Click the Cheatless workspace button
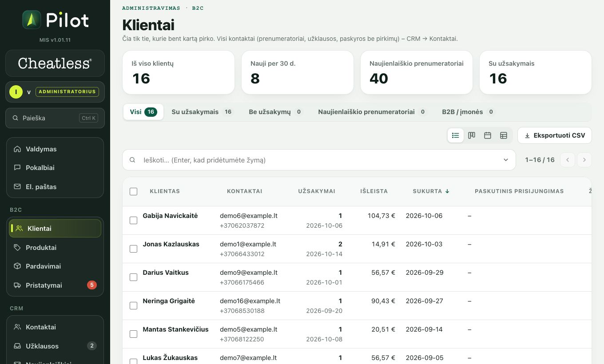 55,63
